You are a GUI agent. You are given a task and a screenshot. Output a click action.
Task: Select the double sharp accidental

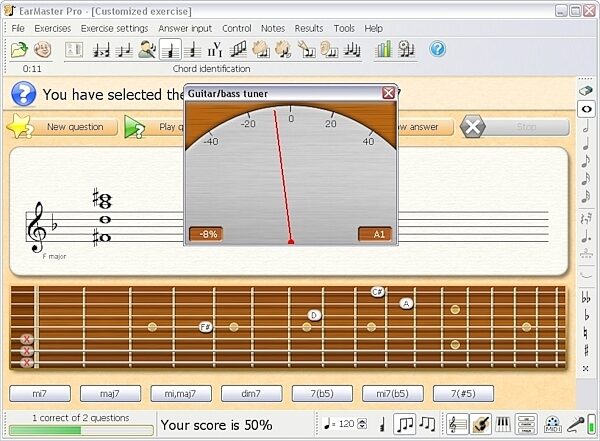point(585,368)
